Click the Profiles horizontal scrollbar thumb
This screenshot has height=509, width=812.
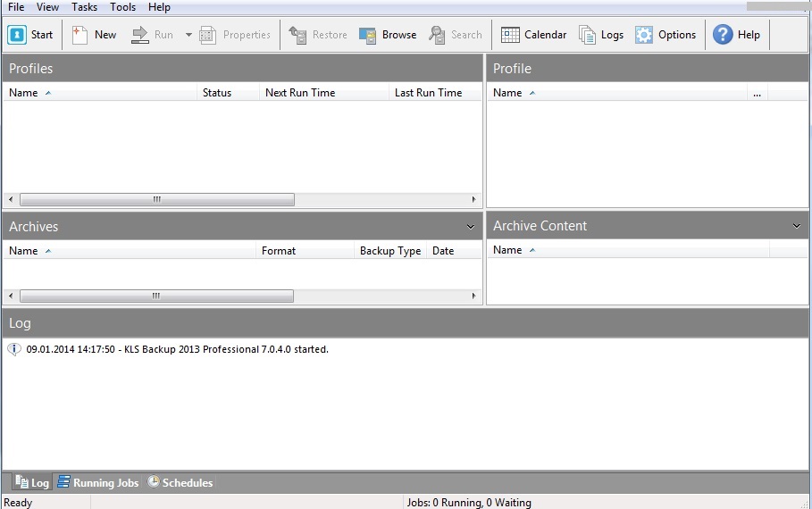pos(156,200)
